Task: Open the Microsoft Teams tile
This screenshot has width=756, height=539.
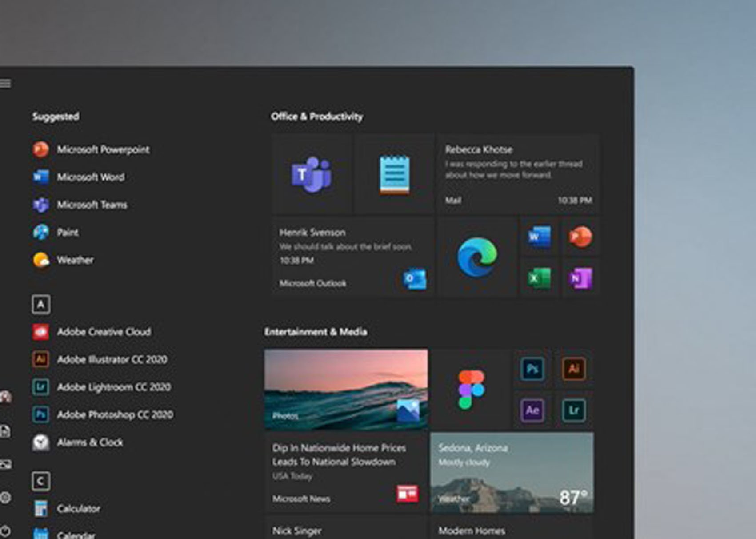Action: click(x=312, y=174)
